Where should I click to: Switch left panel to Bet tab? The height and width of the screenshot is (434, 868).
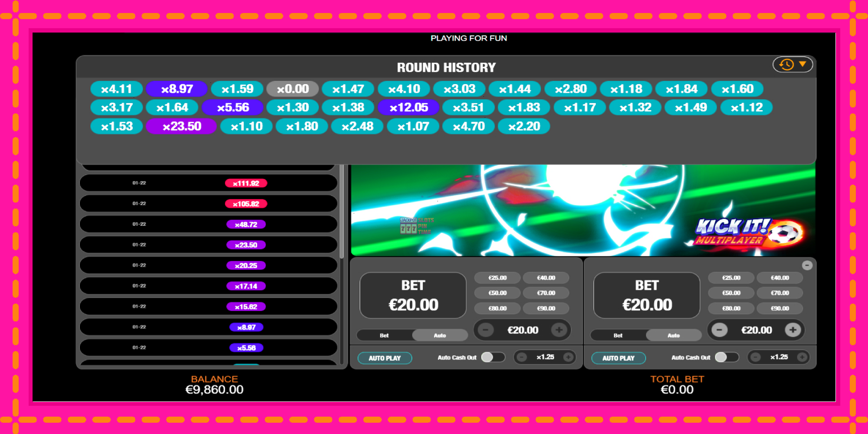(x=385, y=335)
